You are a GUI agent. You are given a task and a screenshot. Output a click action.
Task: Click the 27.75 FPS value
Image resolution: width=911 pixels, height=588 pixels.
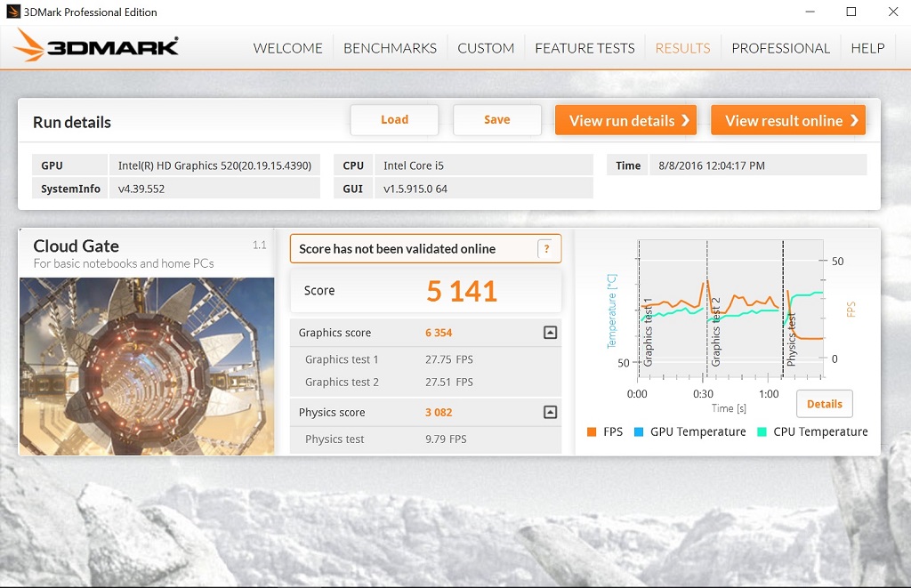point(449,359)
